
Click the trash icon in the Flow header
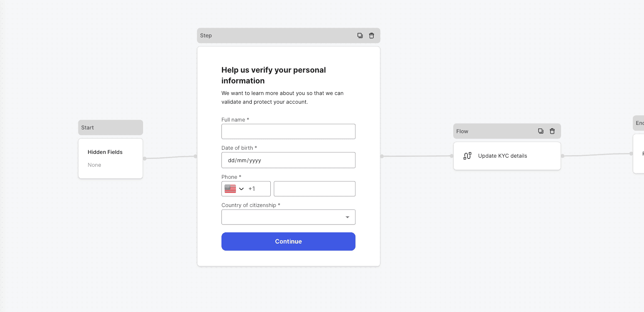pos(552,131)
